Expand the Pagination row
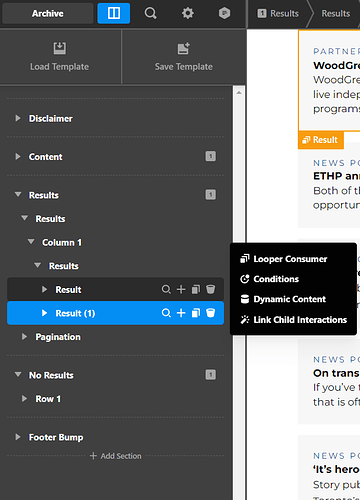 point(24,337)
